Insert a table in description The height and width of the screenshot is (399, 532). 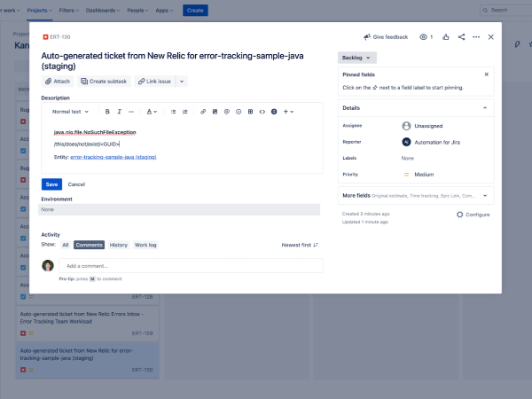(x=250, y=112)
